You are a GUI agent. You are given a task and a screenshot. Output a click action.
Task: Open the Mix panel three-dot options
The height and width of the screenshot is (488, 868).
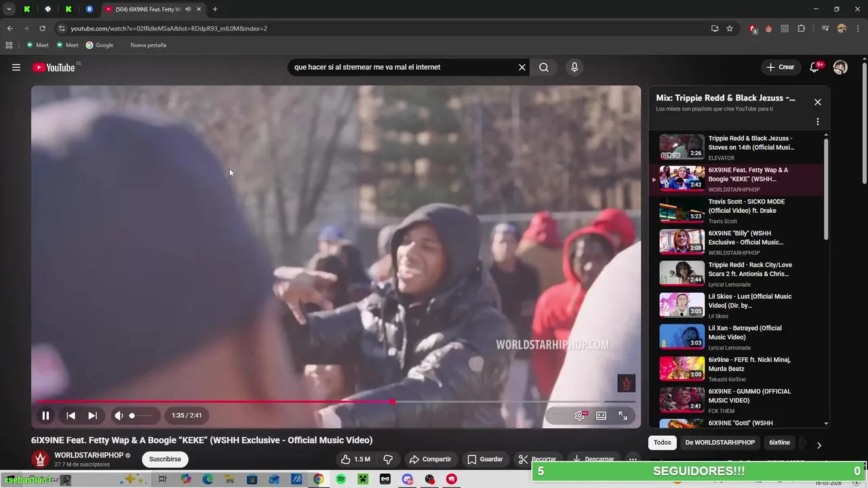[x=818, y=122]
